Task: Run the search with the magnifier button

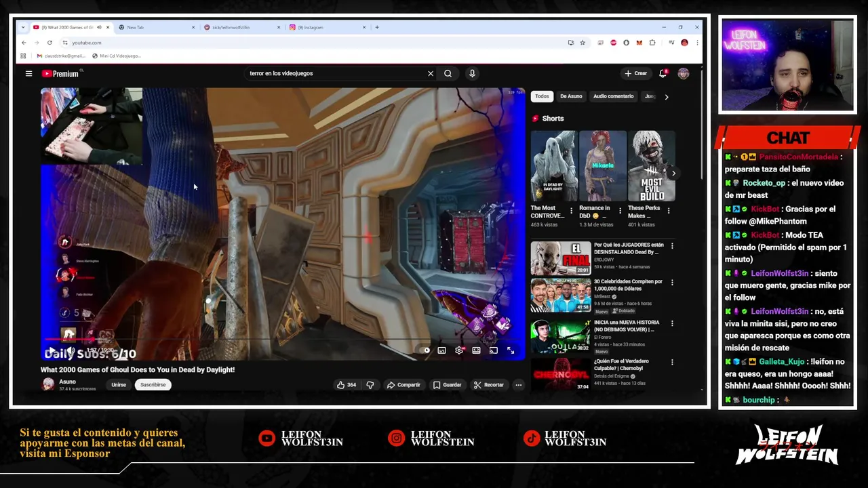Action: pos(448,73)
